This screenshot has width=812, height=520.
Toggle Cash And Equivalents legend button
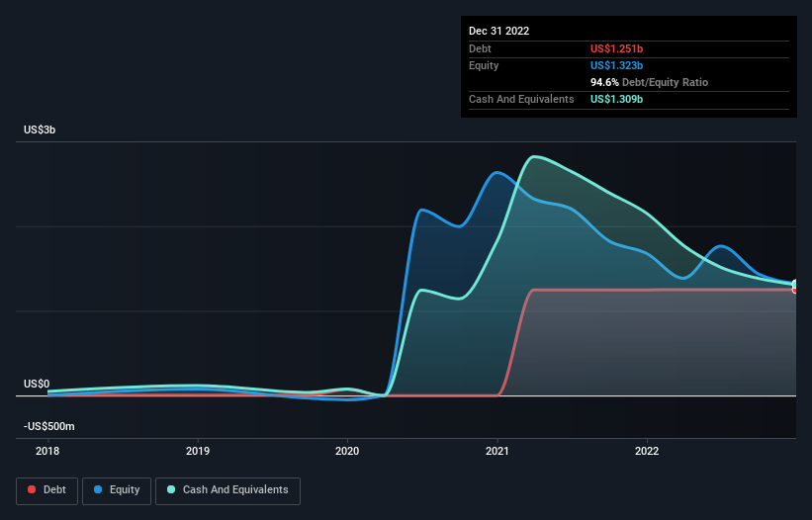coord(227,490)
